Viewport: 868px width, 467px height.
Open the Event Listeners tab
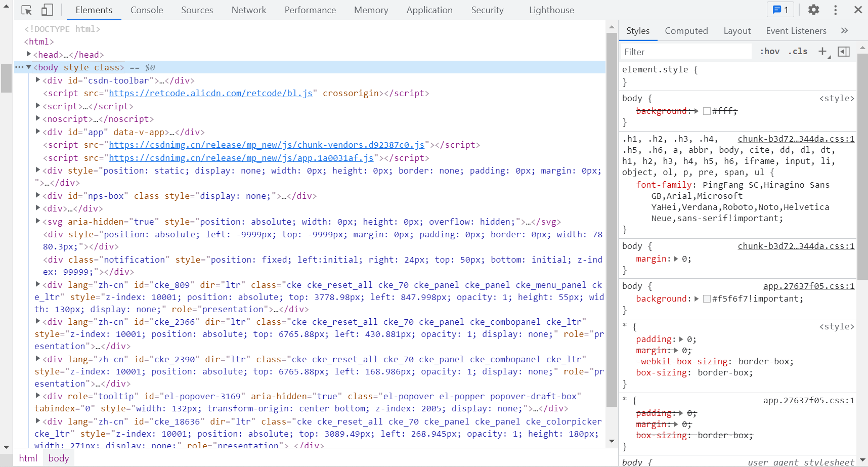coord(796,31)
